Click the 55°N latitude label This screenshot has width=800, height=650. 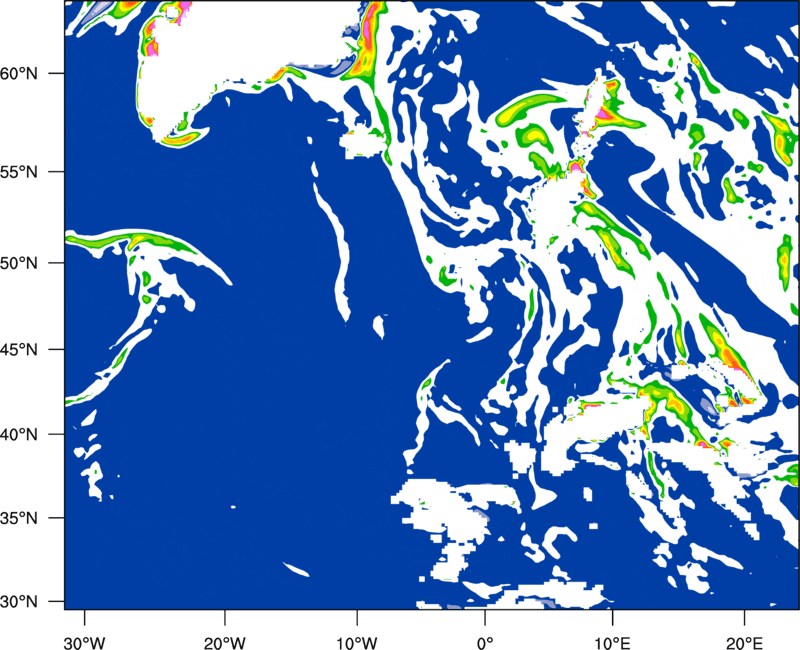(19, 172)
